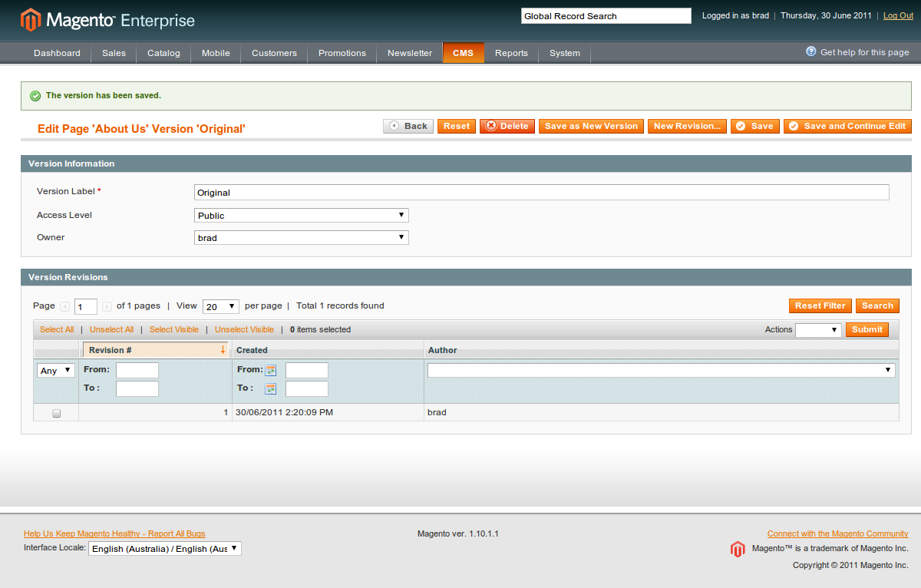This screenshot has width=921, height=588.
Task: Open the Actions dropdown
Action: click(x=819, y=330)
